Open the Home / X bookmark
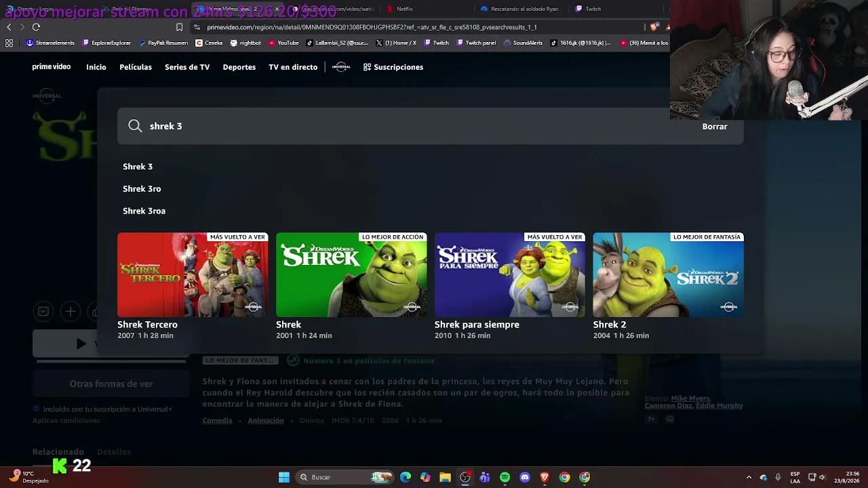Screen dimensions: 868x488 click(396, 43)
